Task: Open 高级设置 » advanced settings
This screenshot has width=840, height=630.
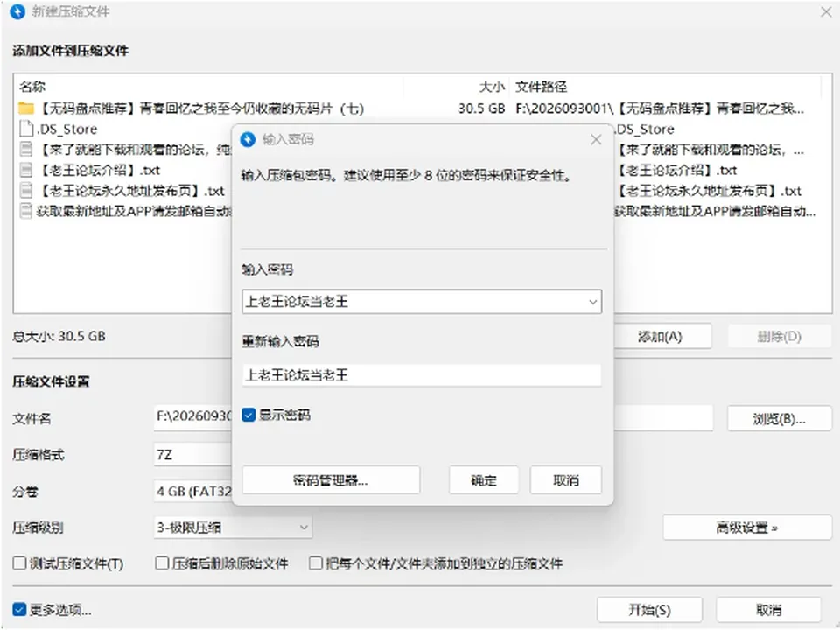Action: (x=746, y=528)
